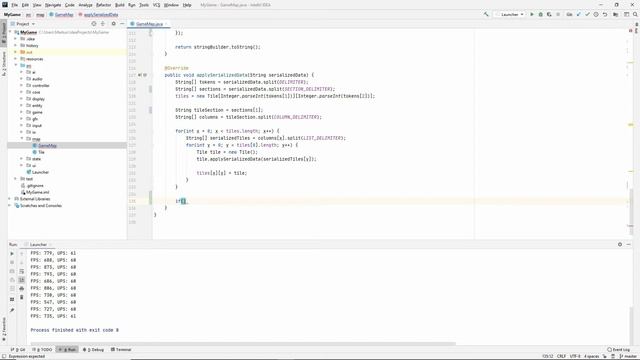Open the Debug tool window button
This screenshot has width=640, height=360.
(x=93, y=350)
